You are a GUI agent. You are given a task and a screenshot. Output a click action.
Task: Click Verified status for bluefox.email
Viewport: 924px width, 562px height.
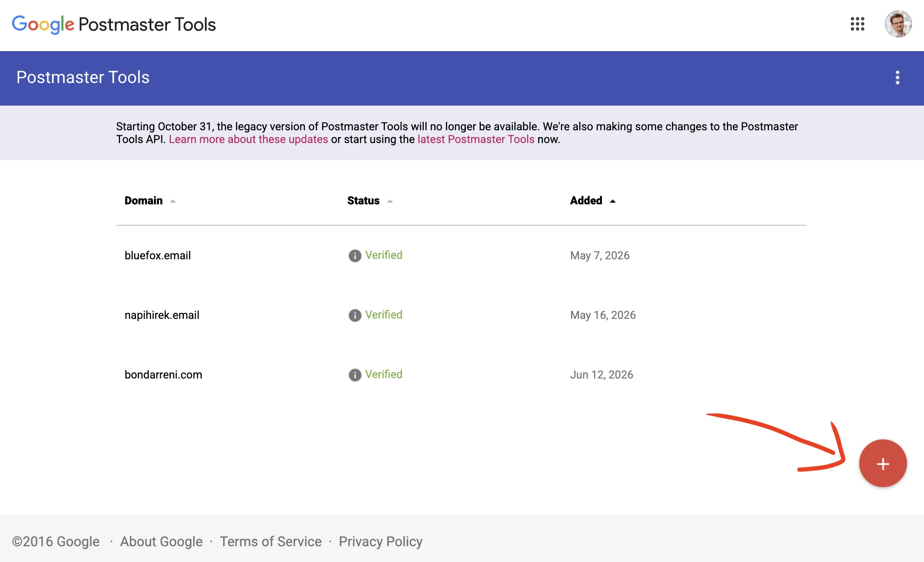[384, 255]
